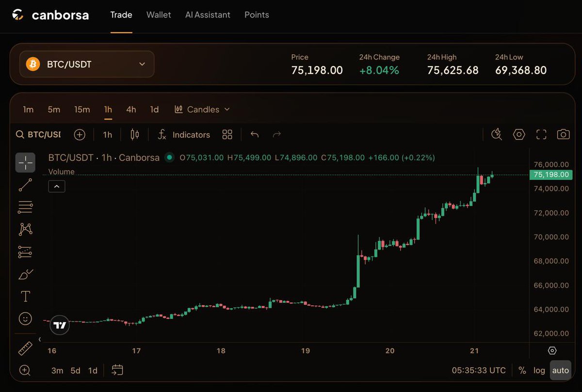Image resolution: width=582 pixels, height=392 pixels.
Task: Open price axis settings gear
Action: coord(552,351)
